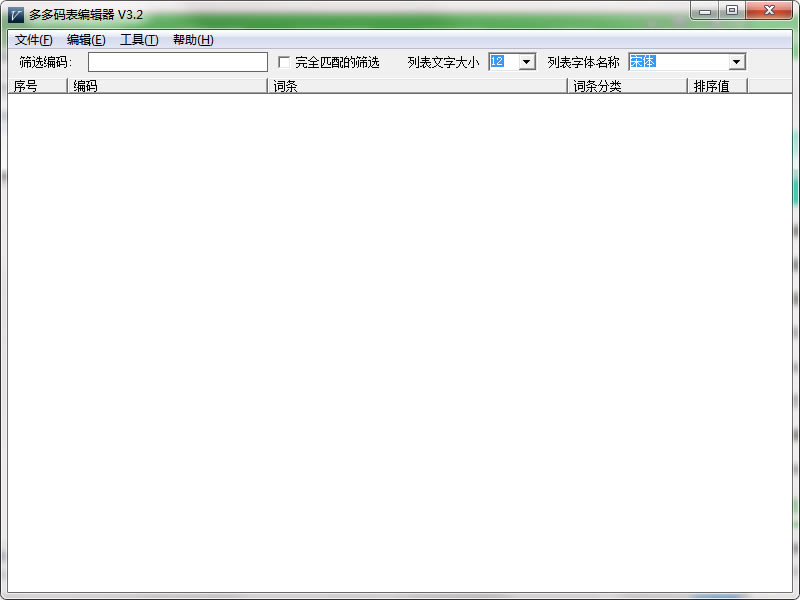
Task: Open the 文件(F) menu
Action: tap(34, 40)
